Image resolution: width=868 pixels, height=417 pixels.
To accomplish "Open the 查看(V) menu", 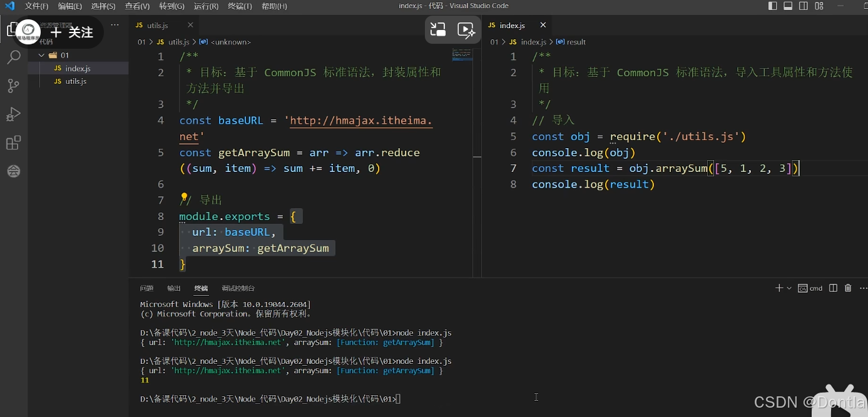I will (x=137, y=6).
